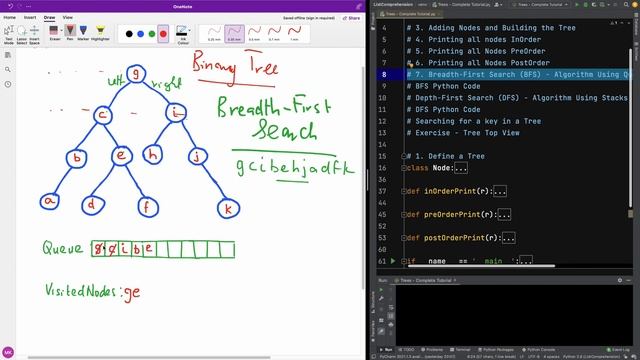The image size is (640, 360).
Task: Open the Home ribbon tab
Action: (x=10, y=18)
